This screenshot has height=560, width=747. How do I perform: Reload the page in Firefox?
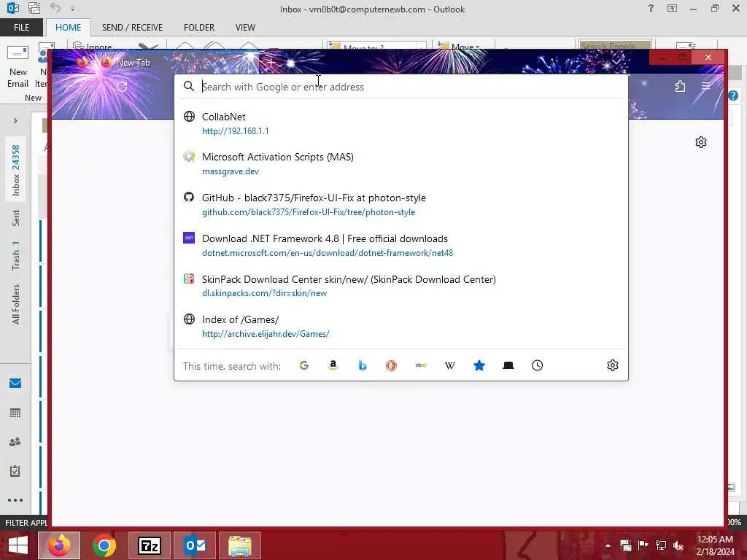tap(122, 86)
